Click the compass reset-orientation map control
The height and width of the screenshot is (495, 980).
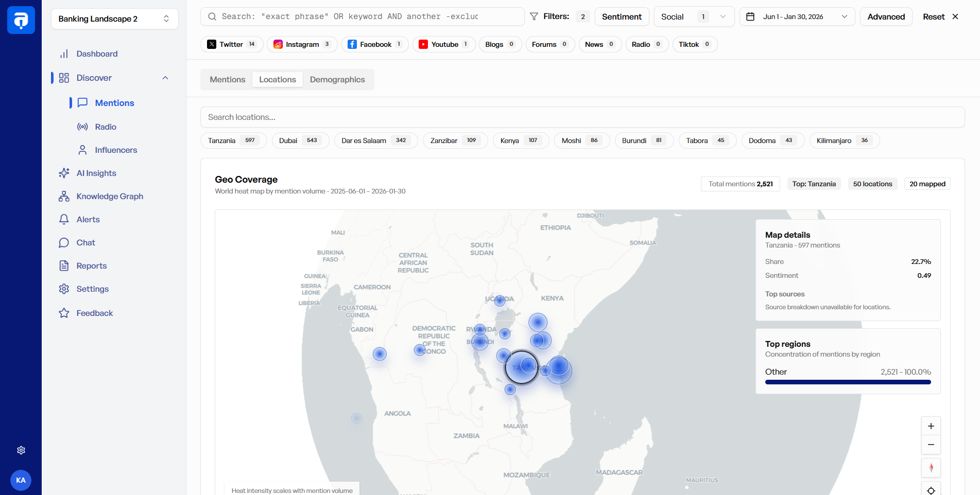pyautogui.click(x=931, y=468)
